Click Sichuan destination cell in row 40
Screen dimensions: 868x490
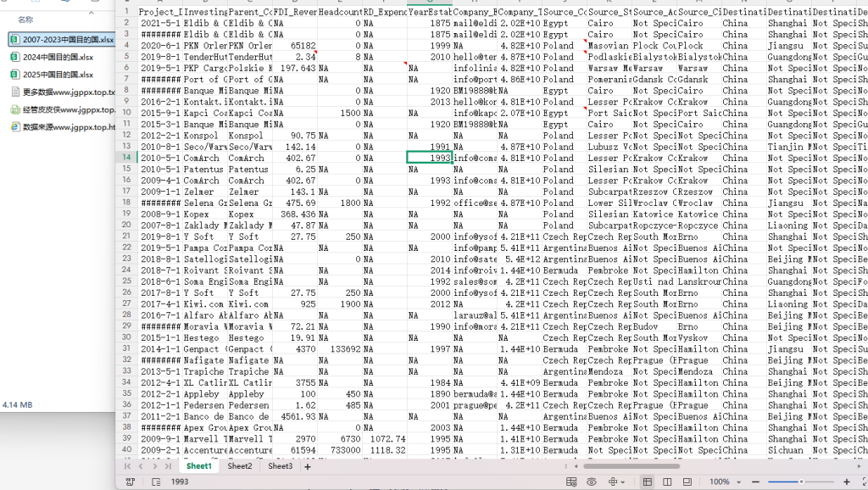point(789,450)
